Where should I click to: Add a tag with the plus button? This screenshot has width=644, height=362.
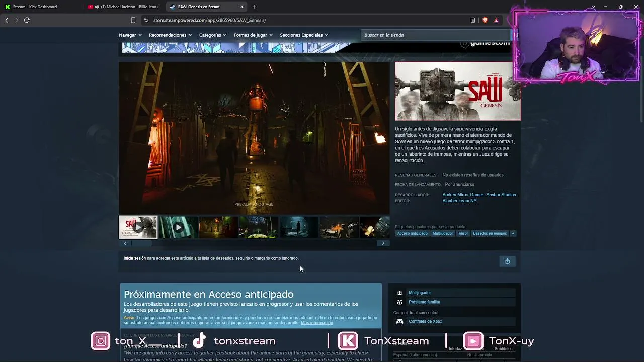click(x=513, y=233)
